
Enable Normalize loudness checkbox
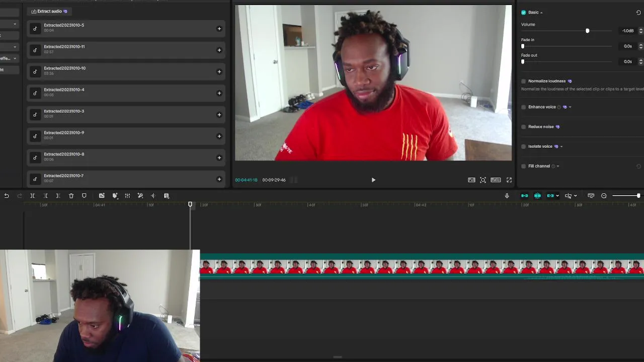pyautogui.click(x=523, y=81)
